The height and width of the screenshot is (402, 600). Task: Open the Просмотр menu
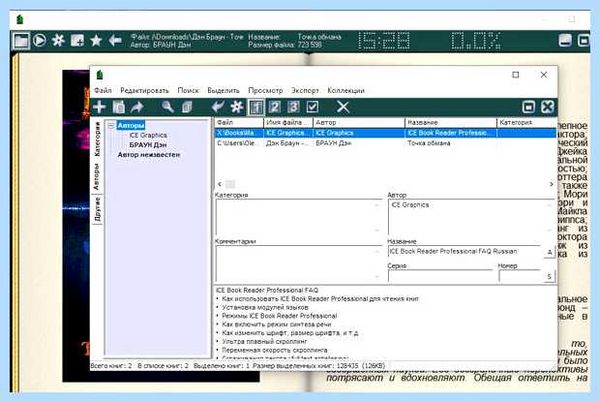(x=265, y=91)
